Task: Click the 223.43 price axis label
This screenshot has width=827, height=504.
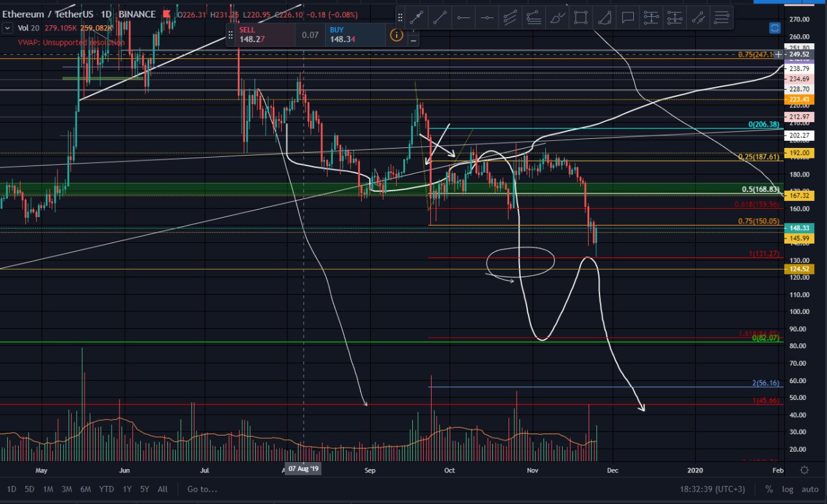Action: [x=799, y=99]
